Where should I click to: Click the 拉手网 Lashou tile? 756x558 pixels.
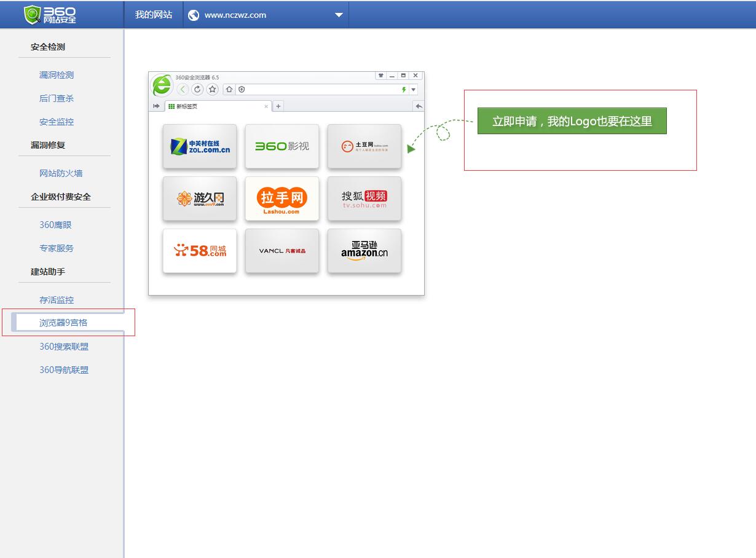[x=282, y=198]
